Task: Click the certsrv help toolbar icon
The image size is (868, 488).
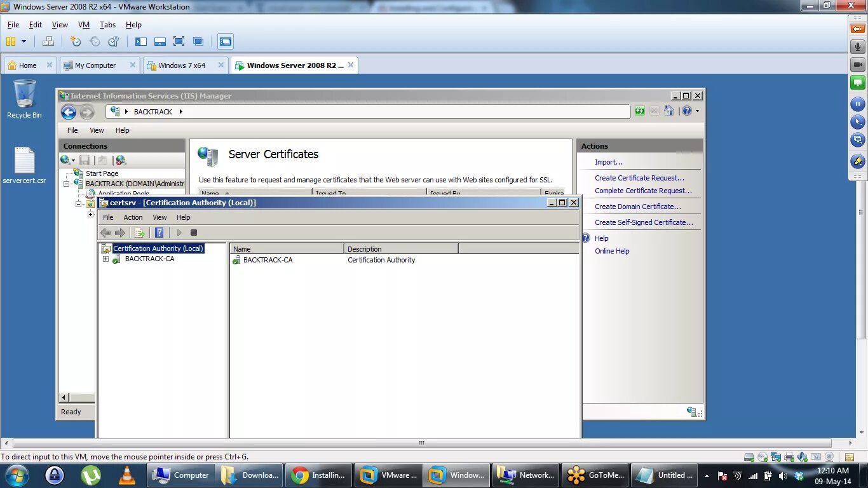Action: click(x=159, y=233)
